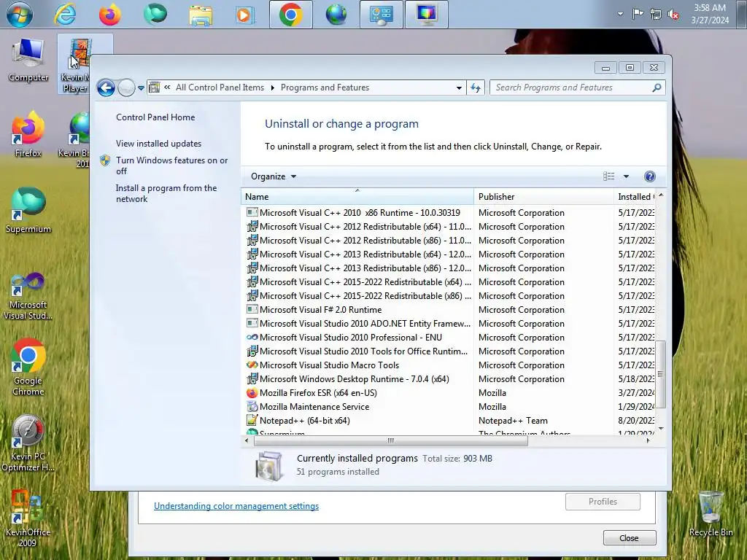Refresh the Programs and Features view
747x560 pixels.
click(476, 87)
